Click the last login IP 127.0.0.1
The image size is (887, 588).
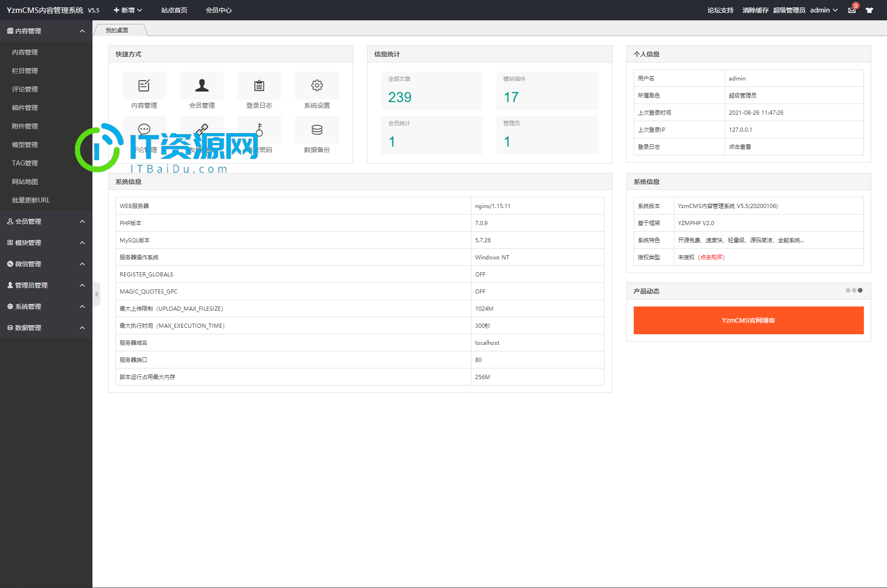[x=740, y=130]
